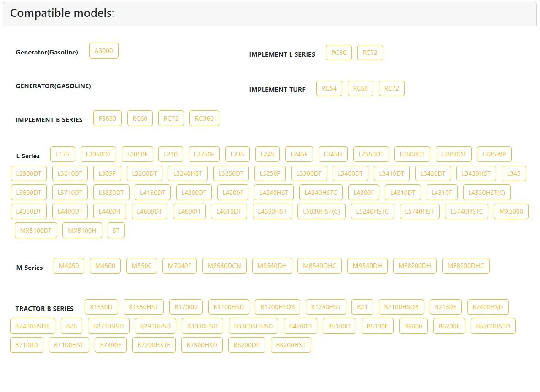Choose RC54 in the Implement Turf row

click(329, 88)
